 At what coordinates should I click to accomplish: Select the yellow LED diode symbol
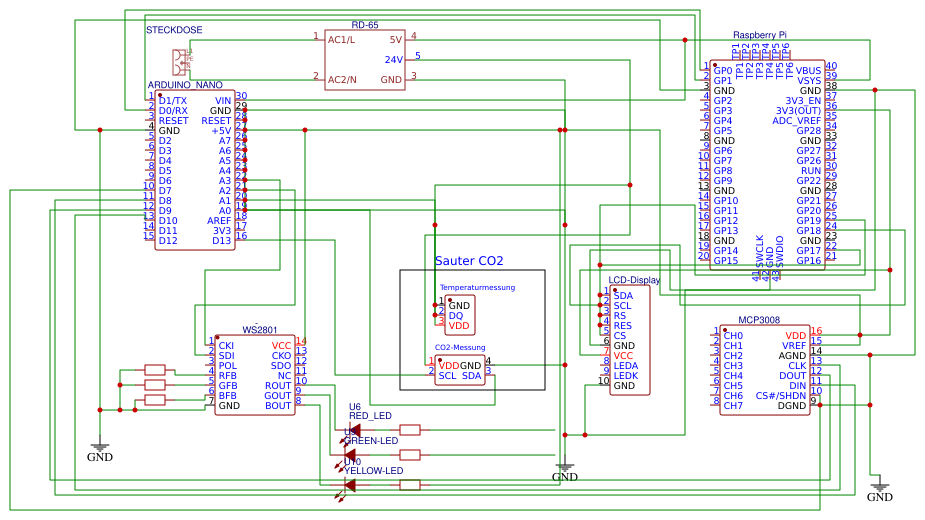pos(350,485)
